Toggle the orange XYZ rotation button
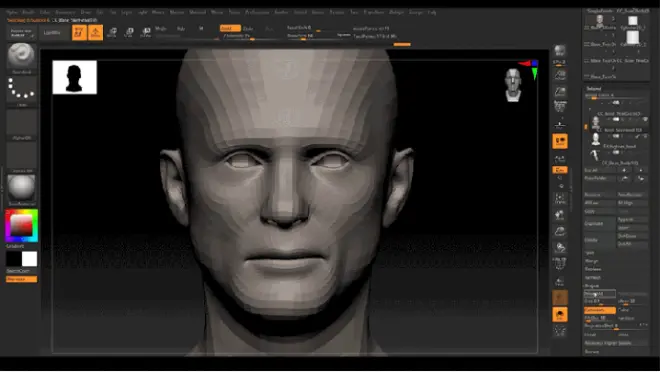Viewport: 660px width, 372px height. tap(560, 170)
